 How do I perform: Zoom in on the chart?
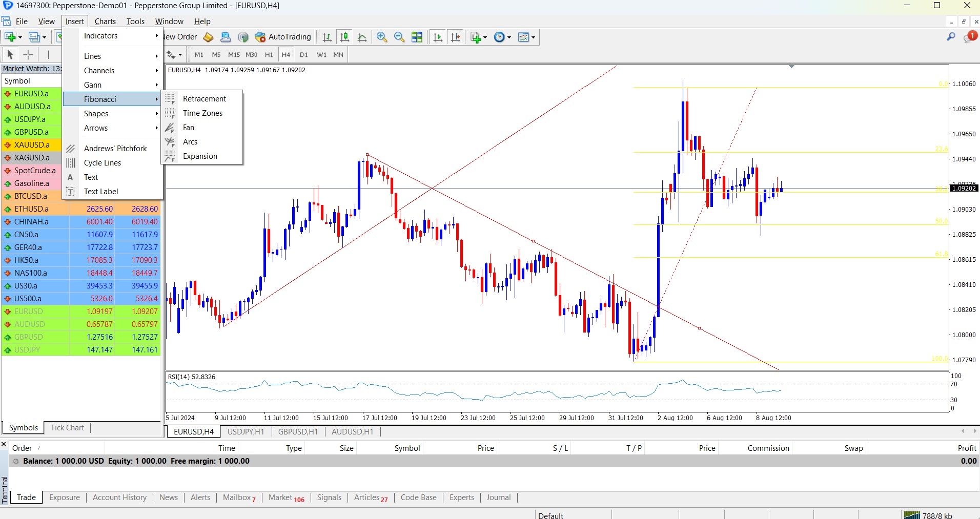[x=382, y=37]
